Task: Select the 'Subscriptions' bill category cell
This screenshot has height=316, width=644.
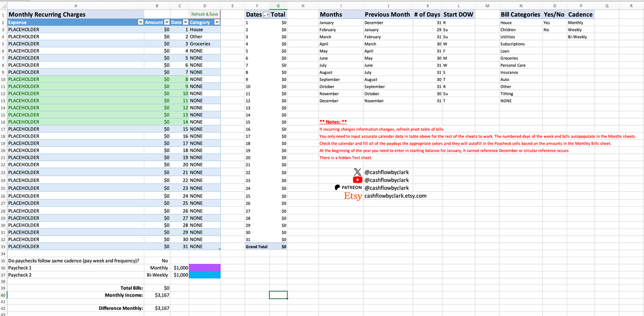Action: tap(521, 44)
